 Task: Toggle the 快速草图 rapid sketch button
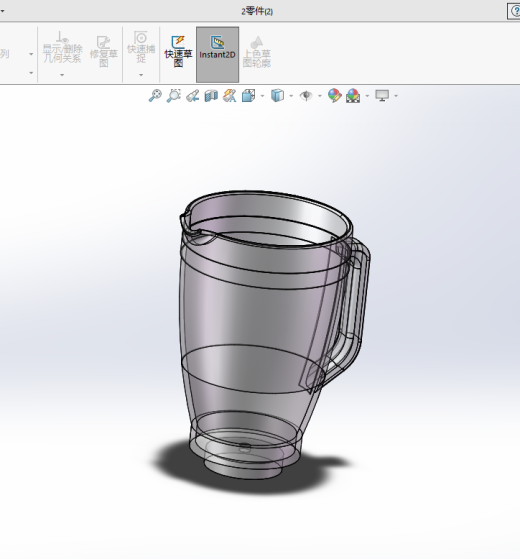pos(178,52)
